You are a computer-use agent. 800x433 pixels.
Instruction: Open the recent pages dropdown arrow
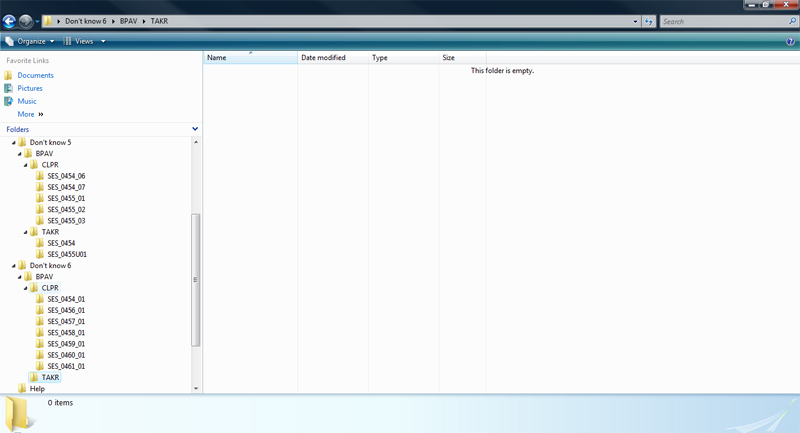tap(37, 21)
